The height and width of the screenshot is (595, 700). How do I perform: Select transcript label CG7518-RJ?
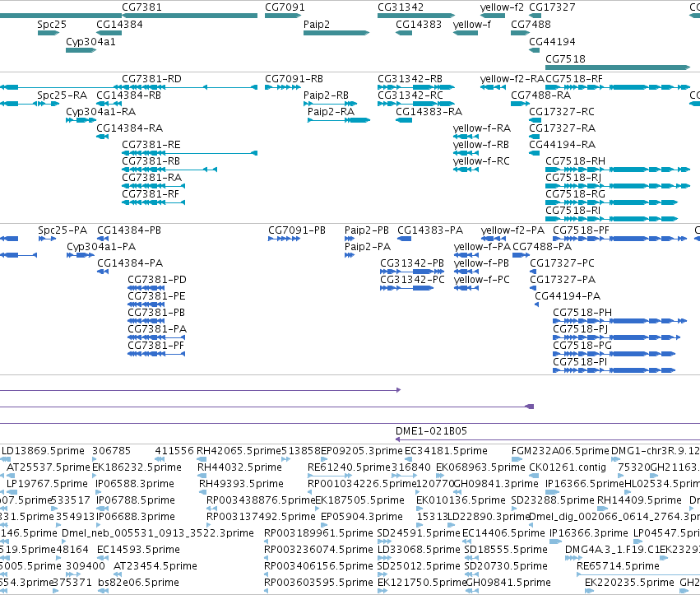pos(573,178)
